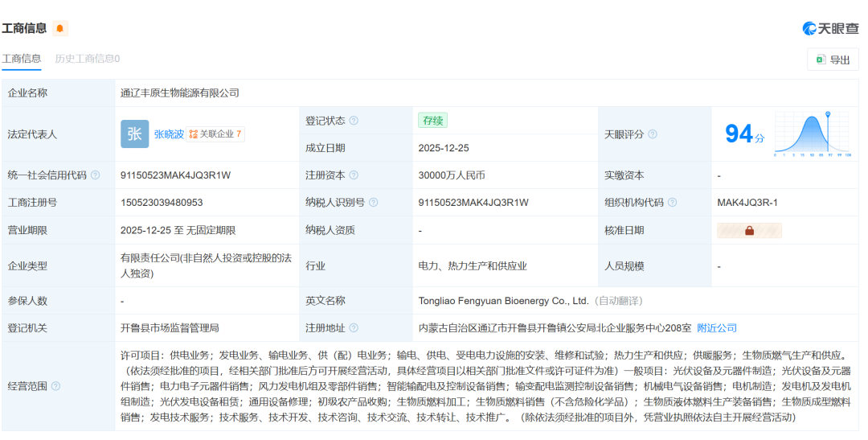This screenshot has height=440, width=868.
Task: Open the 附近公司 link
Action: pyautogui.click(x=717, y=328)
